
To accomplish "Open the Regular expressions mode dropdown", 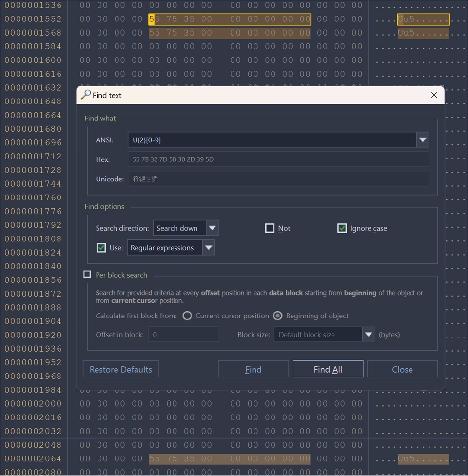I will pyautogui.click(x=209, y=248).
